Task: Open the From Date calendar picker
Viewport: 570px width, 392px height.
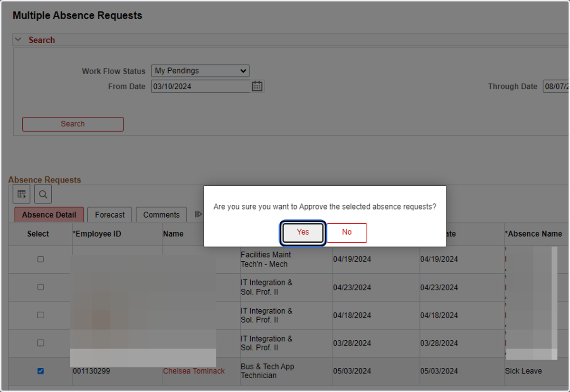Action: coord(257,86)
